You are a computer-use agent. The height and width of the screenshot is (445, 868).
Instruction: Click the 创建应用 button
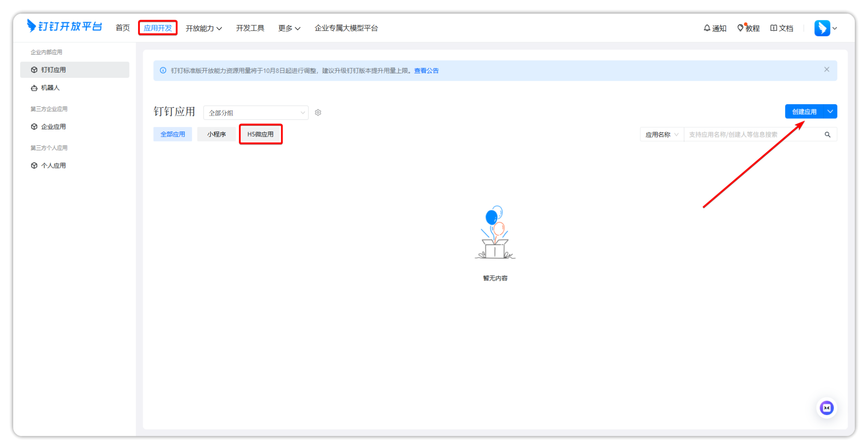(804, 112)
